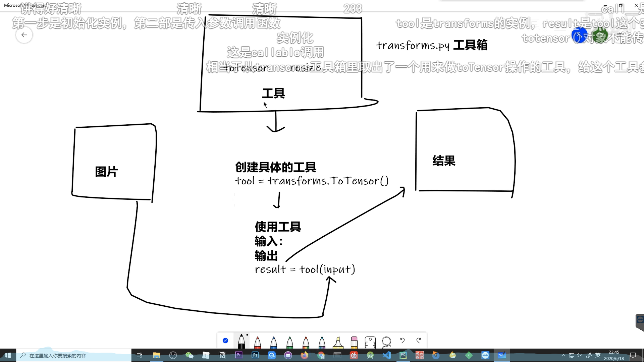644x362 pixels.
Task: Open the Windows notification center
Action: click(x=633, y=355)
